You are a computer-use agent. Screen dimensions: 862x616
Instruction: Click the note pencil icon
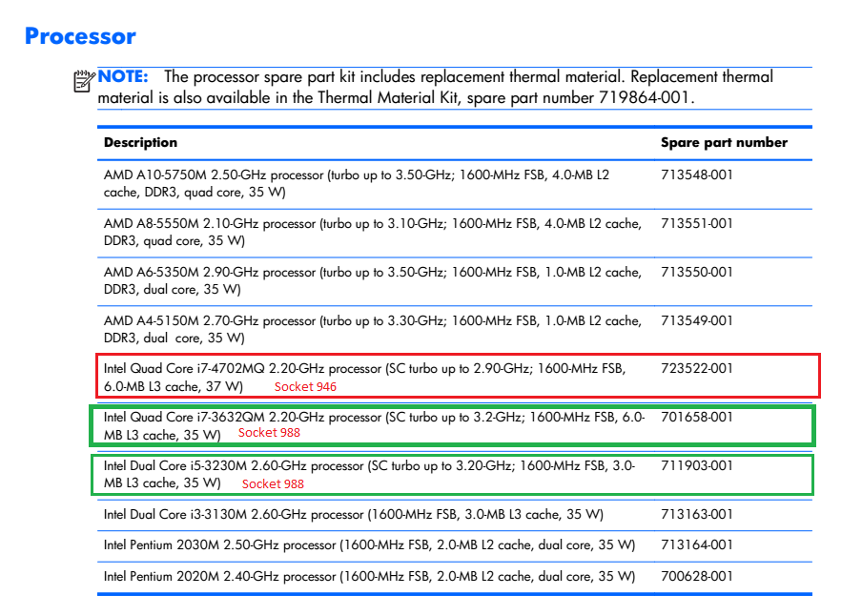84,81
